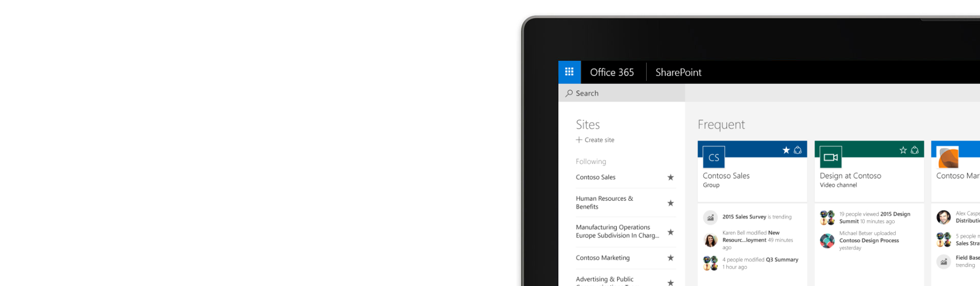
Task: Open Human Resources & Benefits site
Action: (604, 202)
